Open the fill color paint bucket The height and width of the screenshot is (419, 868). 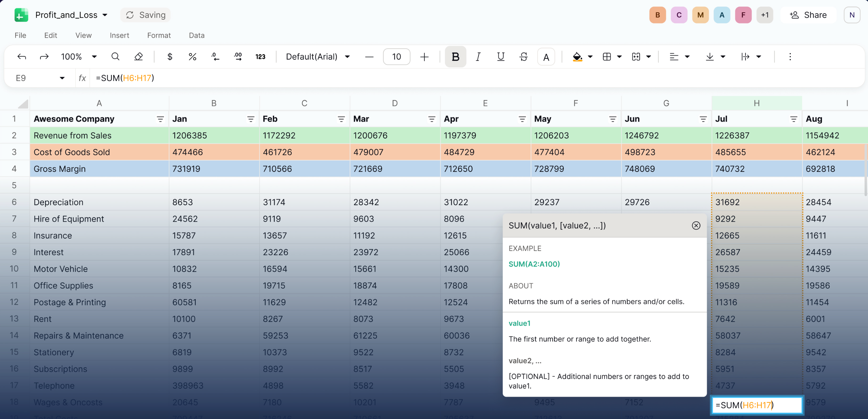tap(577, 57)
